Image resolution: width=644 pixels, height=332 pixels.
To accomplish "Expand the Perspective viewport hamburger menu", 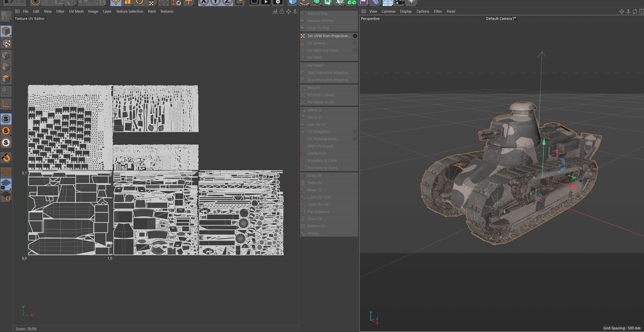I will click(x=364, y=12).
